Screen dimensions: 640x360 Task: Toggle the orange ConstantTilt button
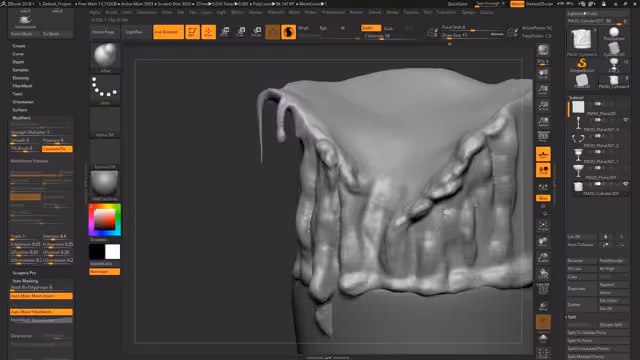pyautogui.click(x=57, y=149)
